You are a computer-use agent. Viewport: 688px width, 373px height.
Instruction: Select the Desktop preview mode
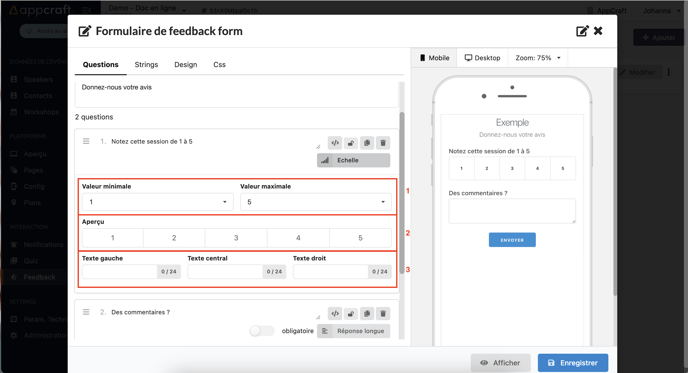(x=483, y=58)
